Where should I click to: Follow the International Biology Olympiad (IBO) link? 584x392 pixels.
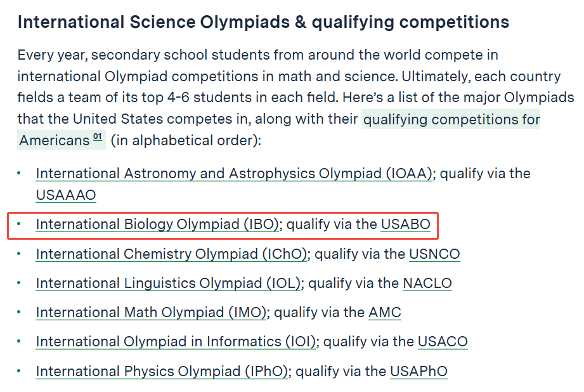point(157,225)
